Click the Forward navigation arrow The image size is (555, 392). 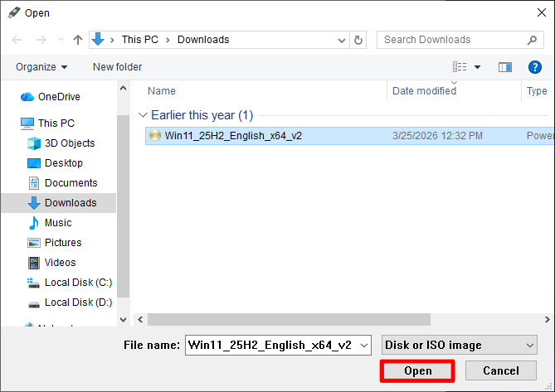(x=41, y=40)
